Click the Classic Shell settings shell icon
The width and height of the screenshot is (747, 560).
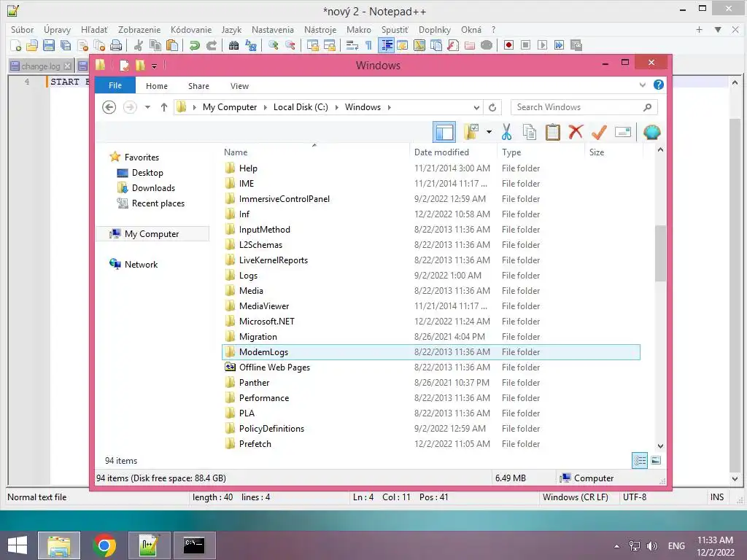coord(651,132)
